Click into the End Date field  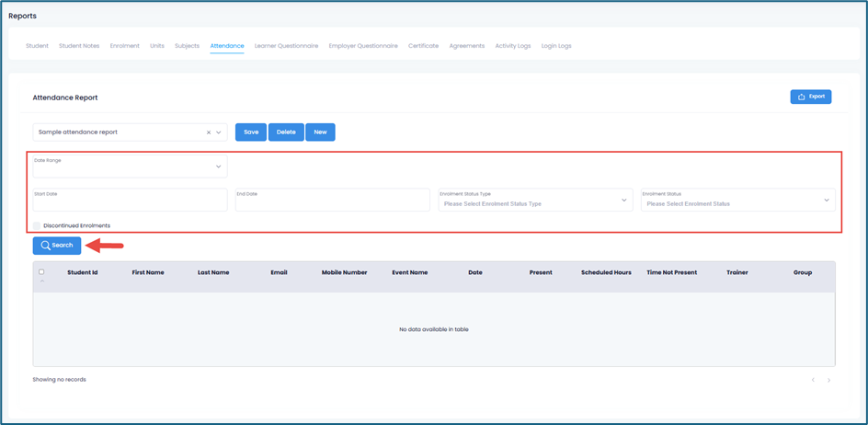click(332, 201)
